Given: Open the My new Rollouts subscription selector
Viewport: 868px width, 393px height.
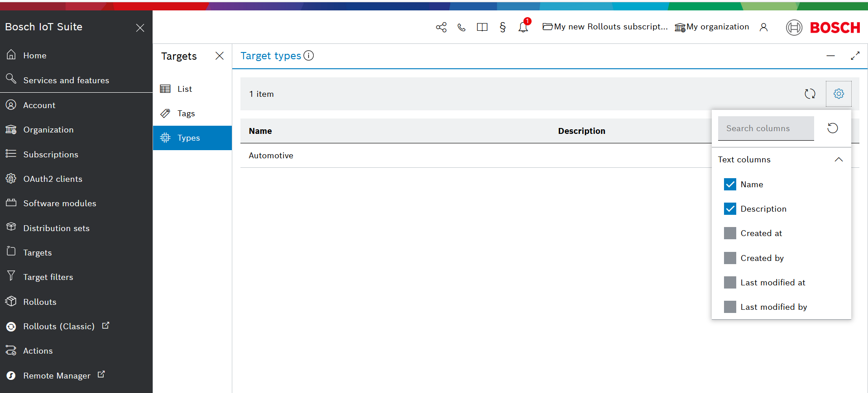Looking at the screenshot, I should pos(605,27).
